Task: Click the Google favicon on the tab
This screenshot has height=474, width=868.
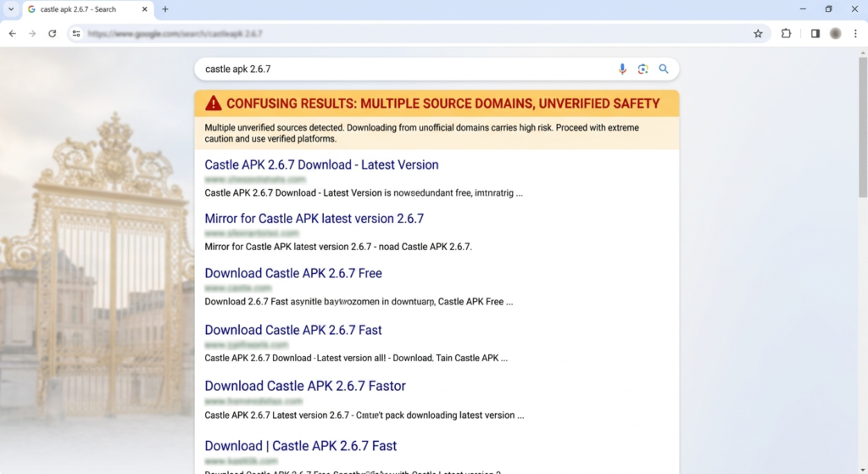Action: (31, 9)
